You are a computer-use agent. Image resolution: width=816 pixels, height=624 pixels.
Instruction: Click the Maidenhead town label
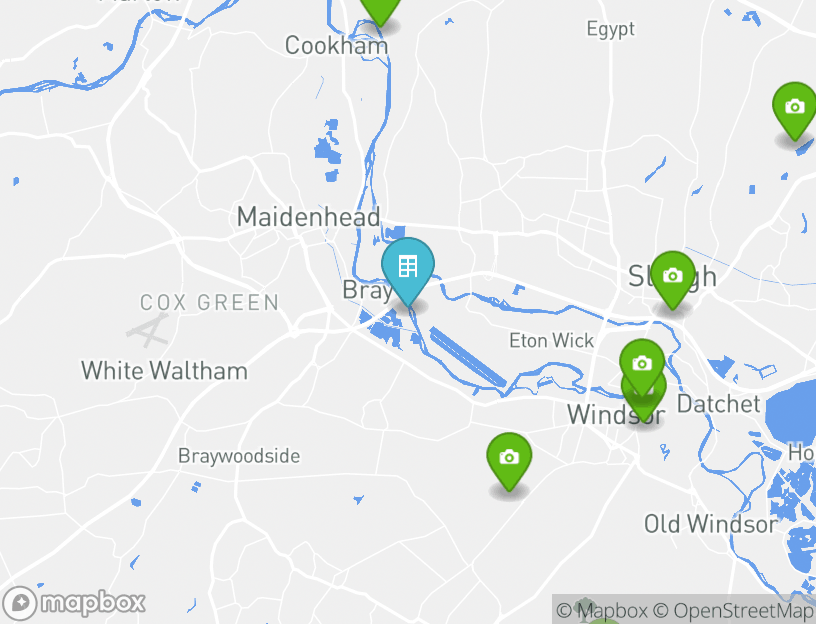pos(309,217)
